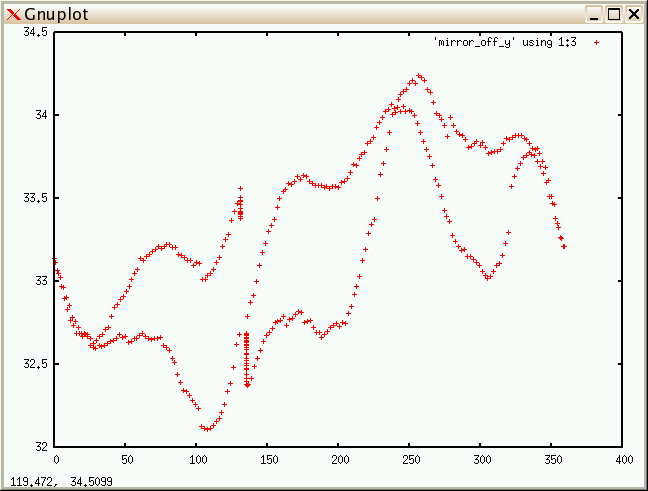648x491 pixels.
Task: Click the lowest data point near x=105
Action: coord(206,429)
